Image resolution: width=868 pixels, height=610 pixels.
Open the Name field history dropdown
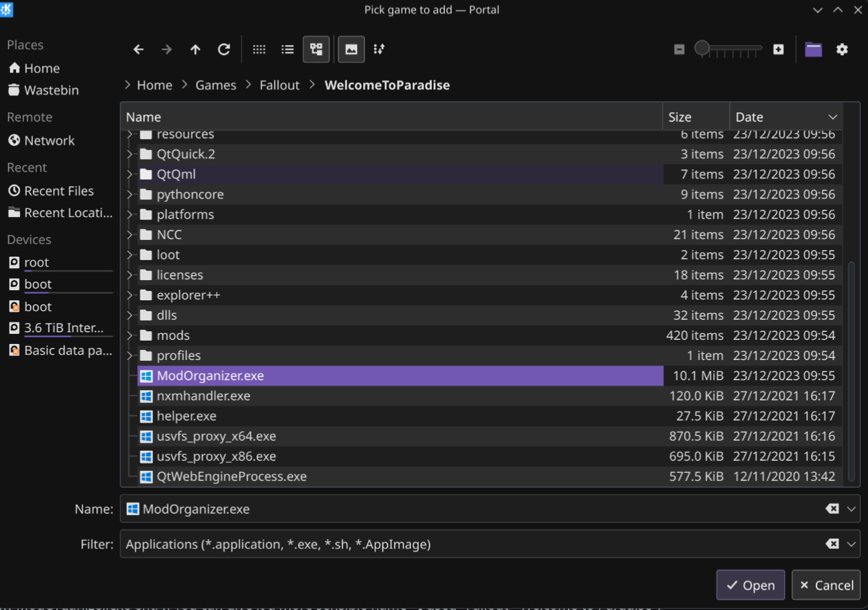point(851,509)
